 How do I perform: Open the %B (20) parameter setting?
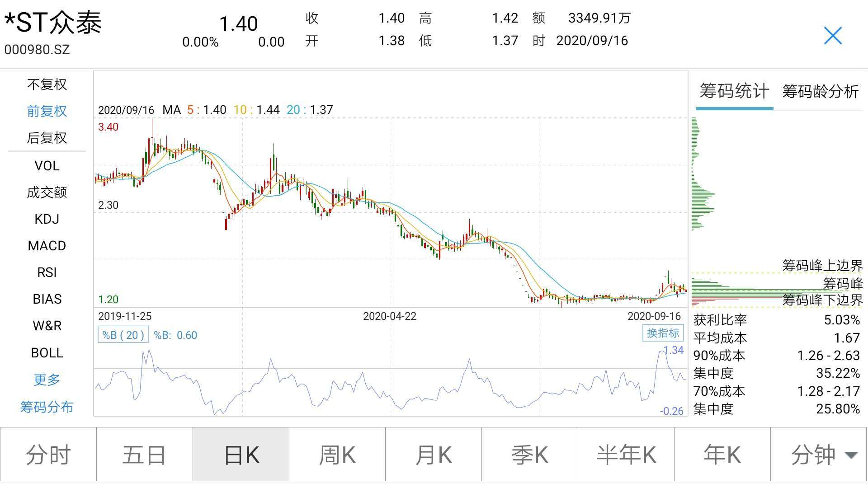click(123, 335)
